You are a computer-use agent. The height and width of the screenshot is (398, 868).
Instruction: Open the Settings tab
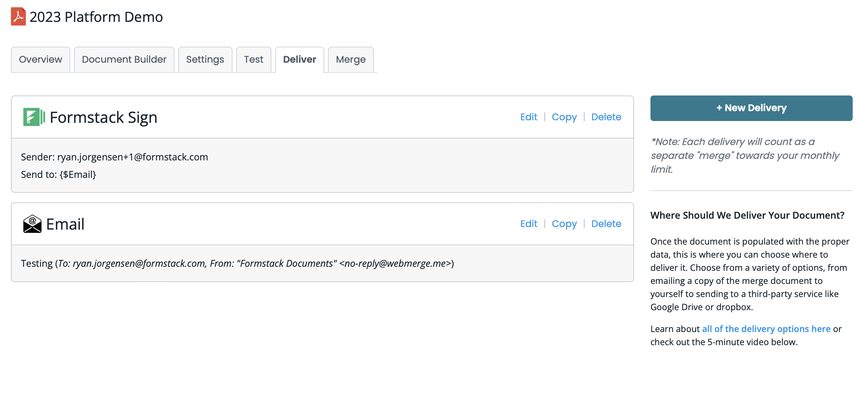click(205, 59)
